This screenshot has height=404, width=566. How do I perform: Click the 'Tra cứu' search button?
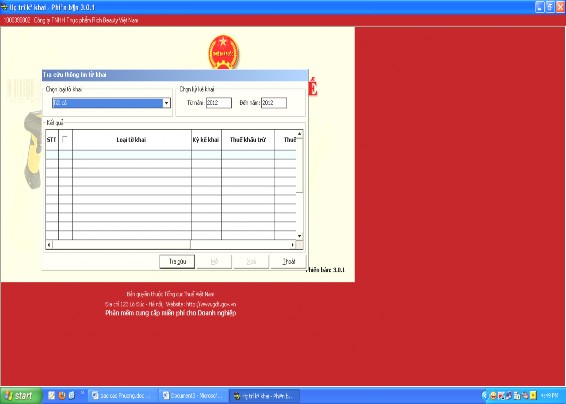click(x=177, y=262)
